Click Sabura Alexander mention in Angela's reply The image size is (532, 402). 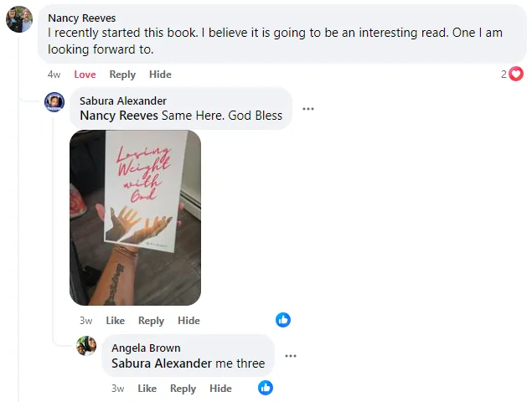[163, 363]
